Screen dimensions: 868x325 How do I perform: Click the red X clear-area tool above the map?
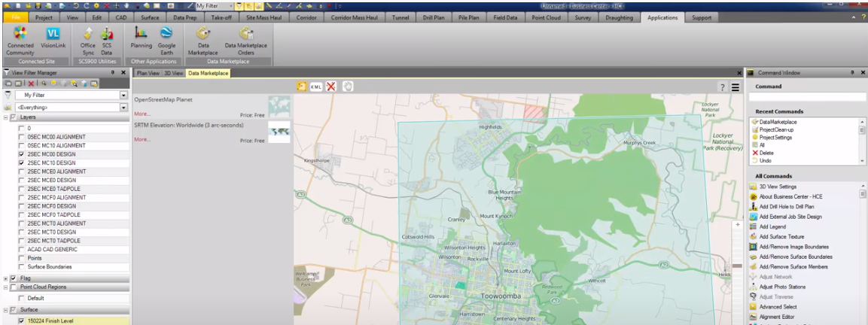(331, 87)
